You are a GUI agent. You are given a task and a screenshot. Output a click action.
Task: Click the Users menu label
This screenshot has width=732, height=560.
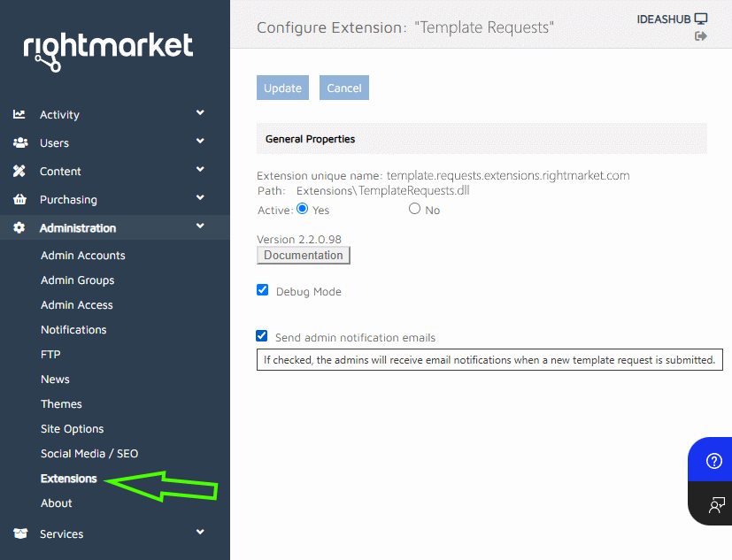click(x=54, y=142)
